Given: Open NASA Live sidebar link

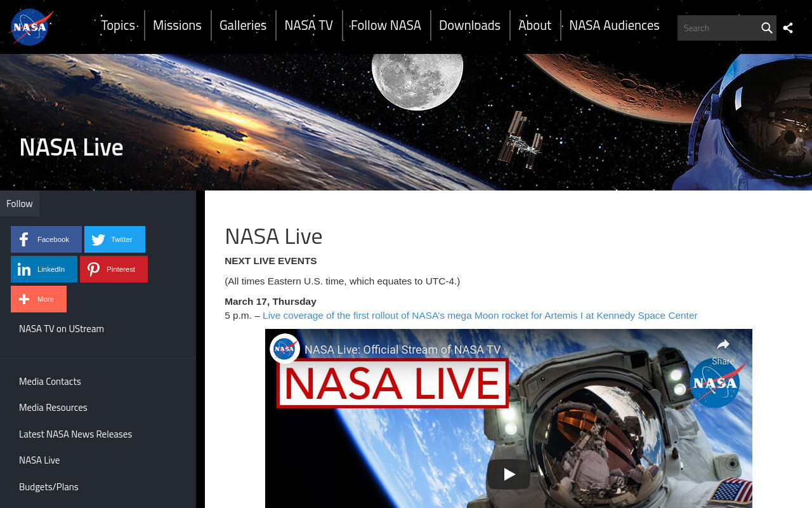Looking at the screenshot, I should [39, 460].
